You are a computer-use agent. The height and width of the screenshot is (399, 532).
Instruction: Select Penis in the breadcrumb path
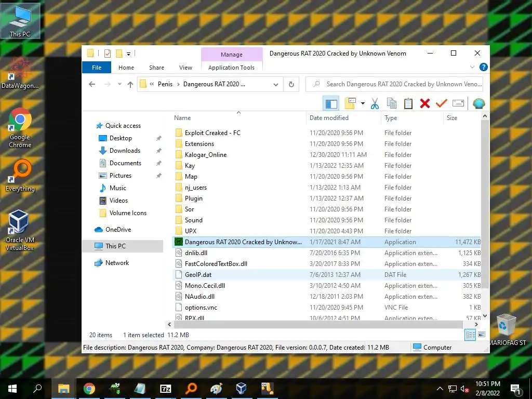(165, 84)
